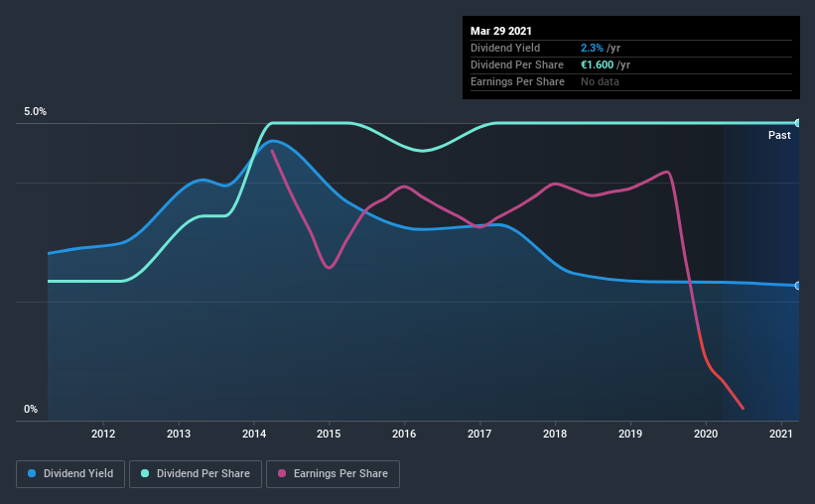Click the 0% y-axis label
Viewport: 815px width, 504px height.
(x=31, y=410)
